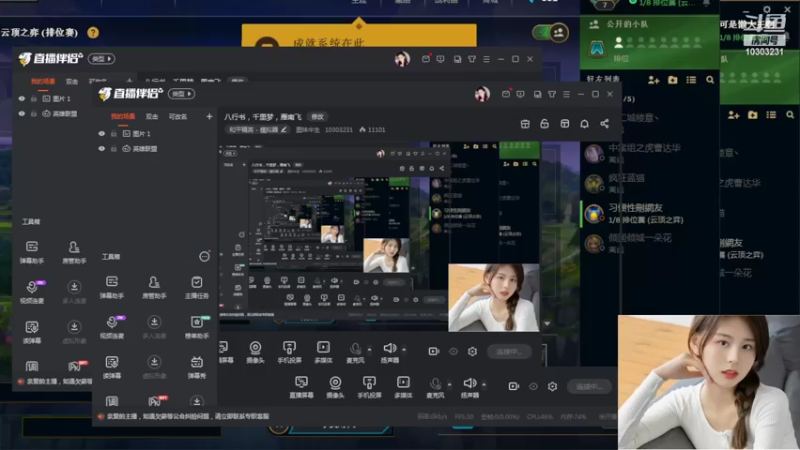800x450 pixels.
Task: Open settings gear in front window bottom bar
Action: (553, 386)
